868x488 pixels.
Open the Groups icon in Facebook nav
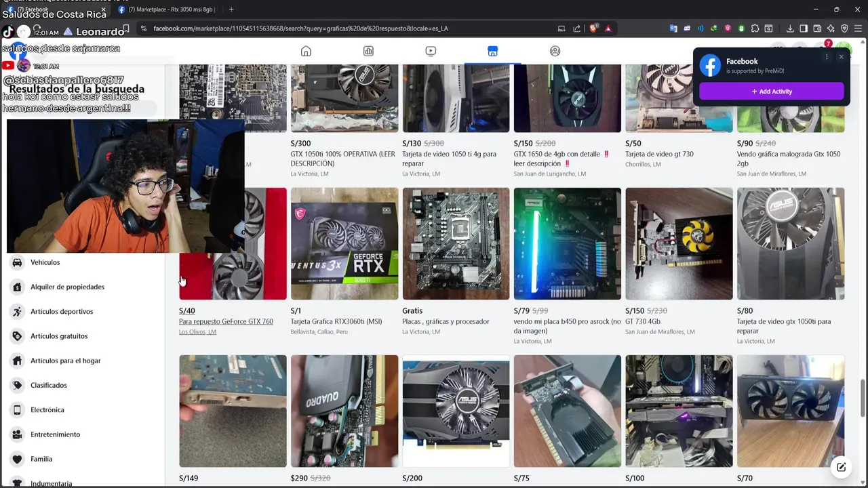[555, 52]
